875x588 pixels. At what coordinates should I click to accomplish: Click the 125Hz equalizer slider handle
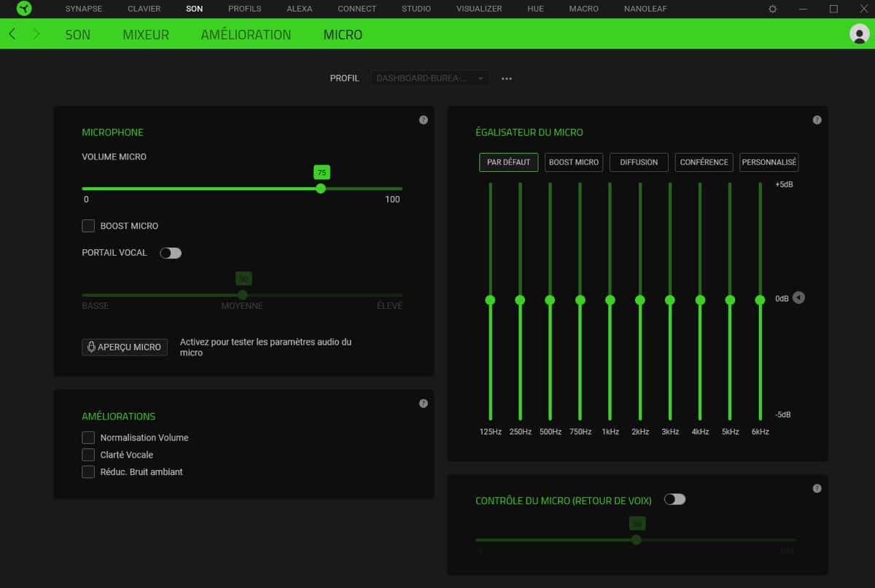[490, 299]
